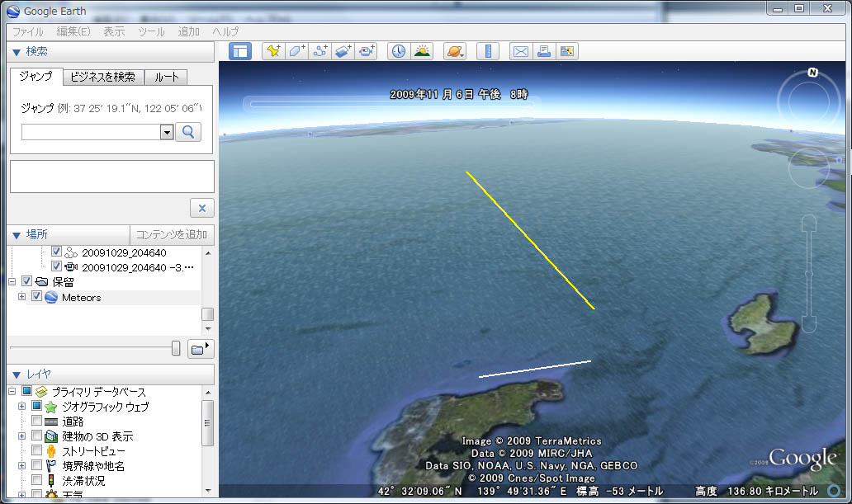Select the ジャンプ tab

click(35, 76)
